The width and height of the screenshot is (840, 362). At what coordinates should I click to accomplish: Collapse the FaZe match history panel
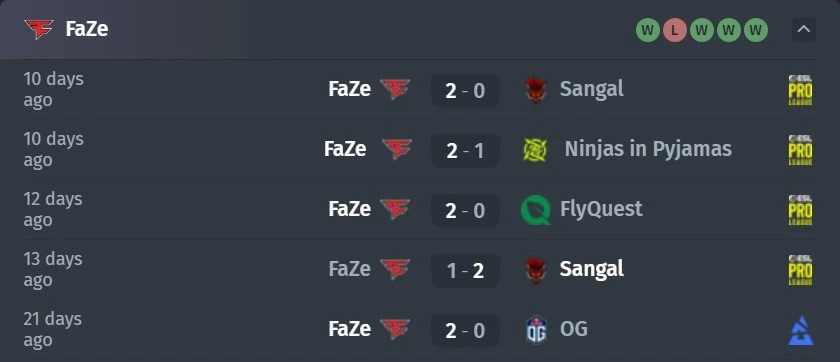(x=804, y=30)
